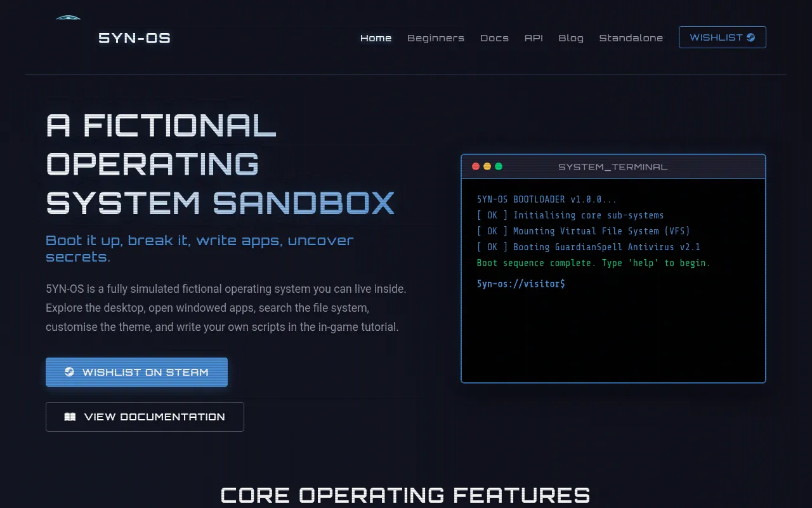Click Steam icon on Wishlist on Steam button
The image size is (812, 508).
[x=69, y=372]
